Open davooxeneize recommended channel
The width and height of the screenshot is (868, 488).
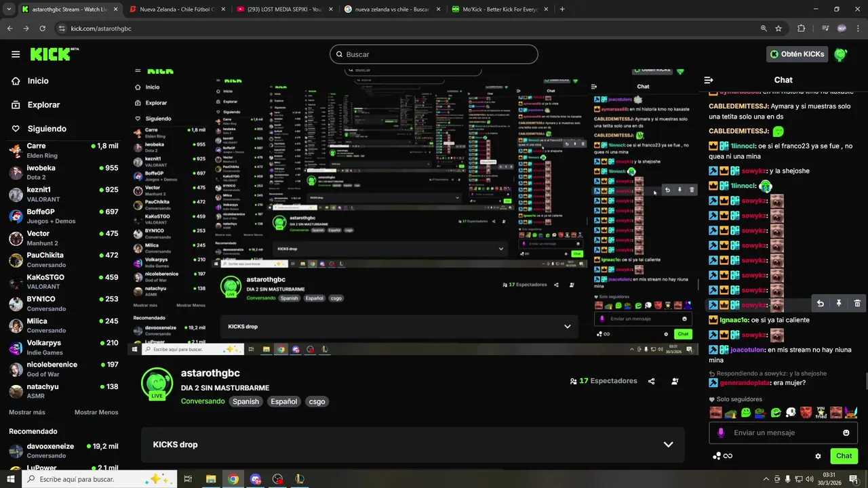point(63,451)
